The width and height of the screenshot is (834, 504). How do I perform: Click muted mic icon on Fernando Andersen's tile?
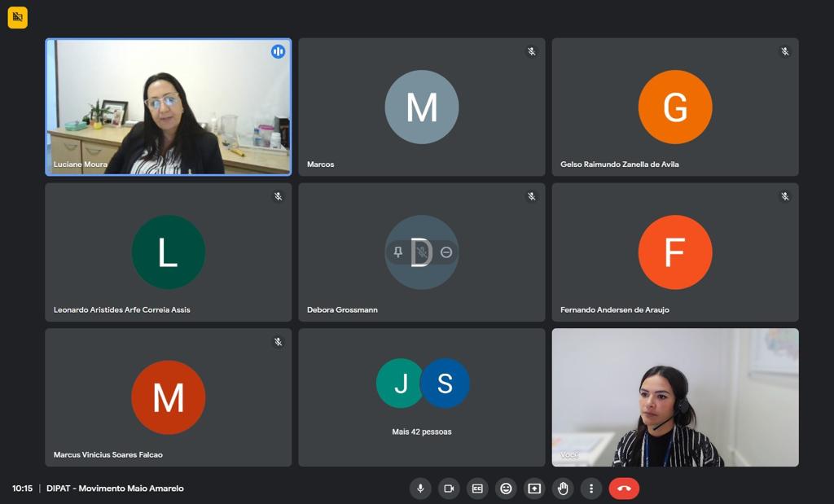784,197
